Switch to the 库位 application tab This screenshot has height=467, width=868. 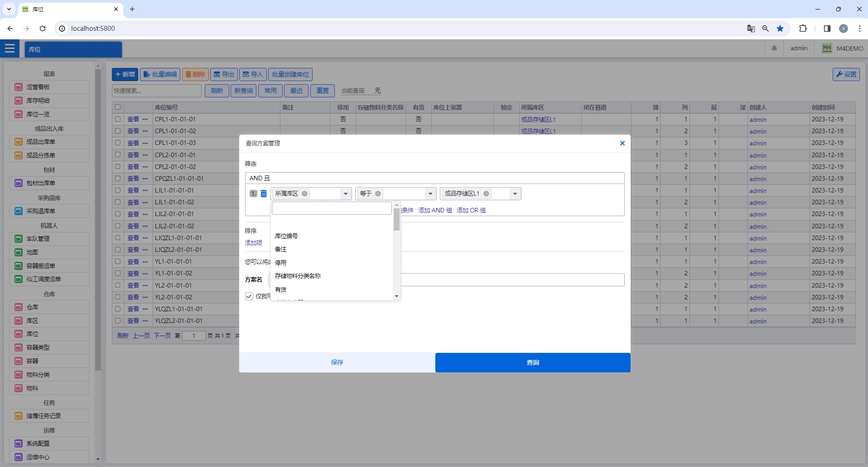pyautogui.click(x=73, y=49)
